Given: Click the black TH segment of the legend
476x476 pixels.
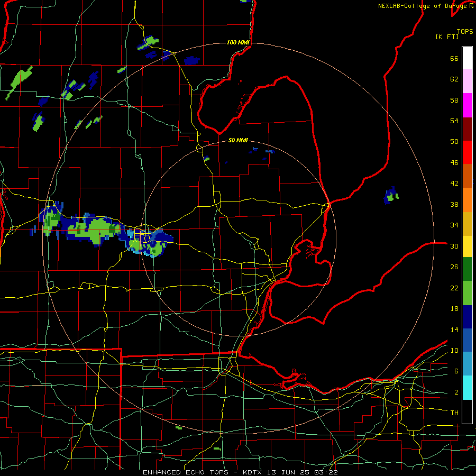Looking at the screenshot, I should 467,411.
